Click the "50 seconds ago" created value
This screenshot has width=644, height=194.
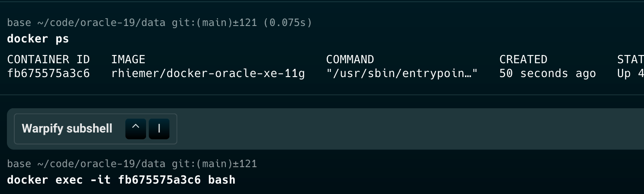pos(547,74)
